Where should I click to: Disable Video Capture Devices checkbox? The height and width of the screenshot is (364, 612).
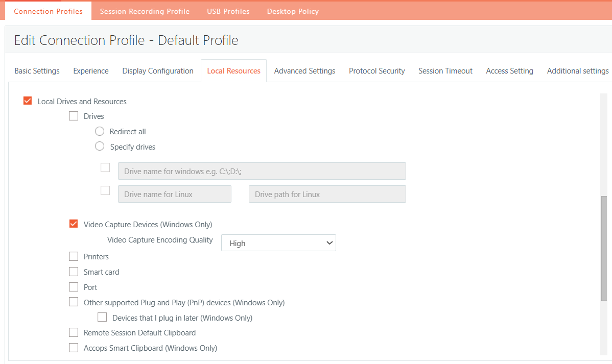[x=74, y=224]
